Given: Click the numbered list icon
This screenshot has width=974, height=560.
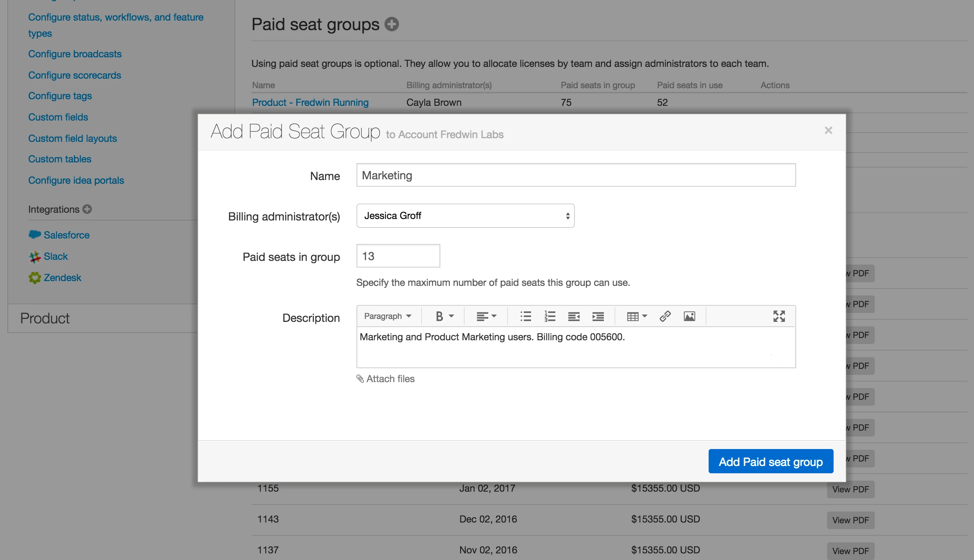Looking at the screenshot, I should coord(550,316).
